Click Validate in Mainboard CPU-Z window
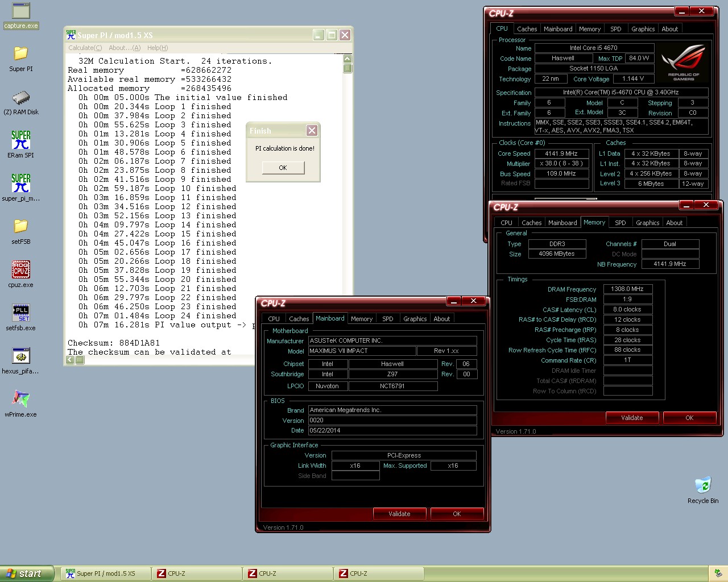This screenshot has height=582, width=728. tap(399, 514)
